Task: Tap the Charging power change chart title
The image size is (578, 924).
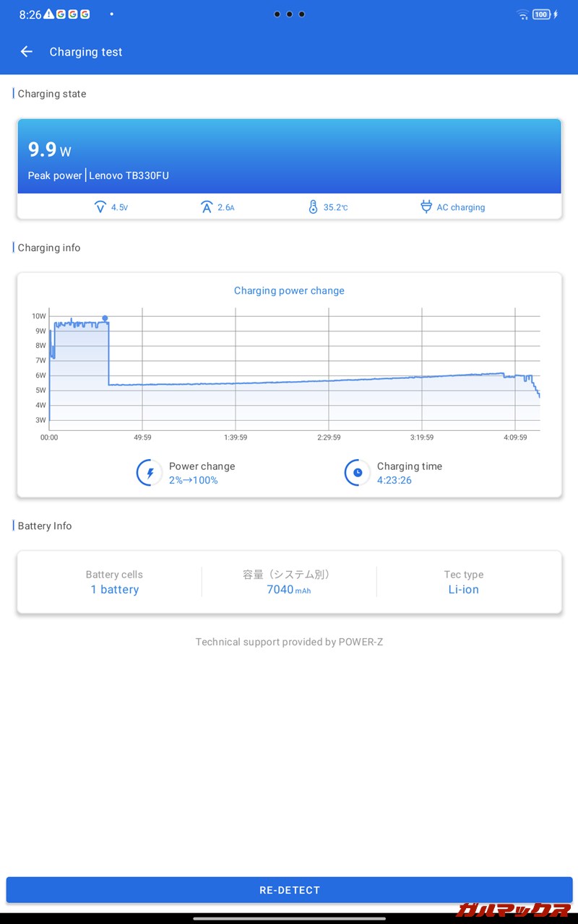Action: 289,290
